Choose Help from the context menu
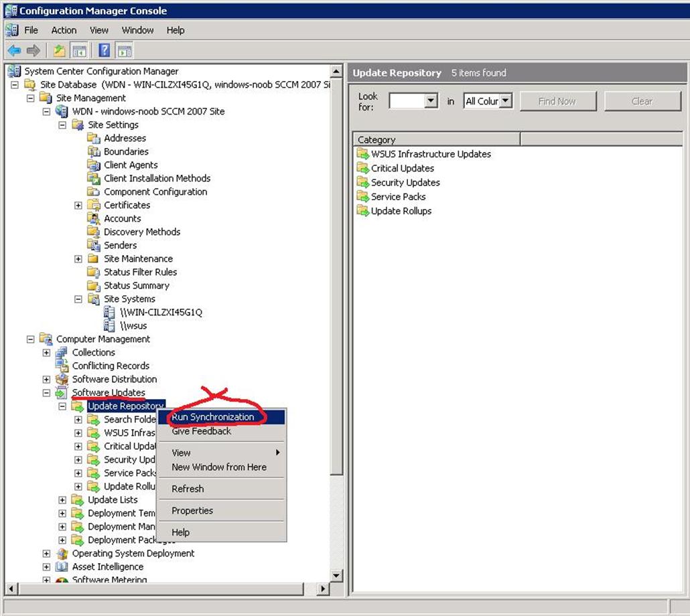 tap(222, 532)
